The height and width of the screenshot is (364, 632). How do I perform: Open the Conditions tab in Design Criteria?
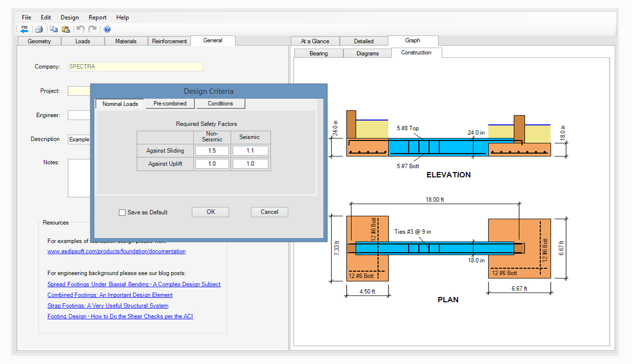coord(220,104)
